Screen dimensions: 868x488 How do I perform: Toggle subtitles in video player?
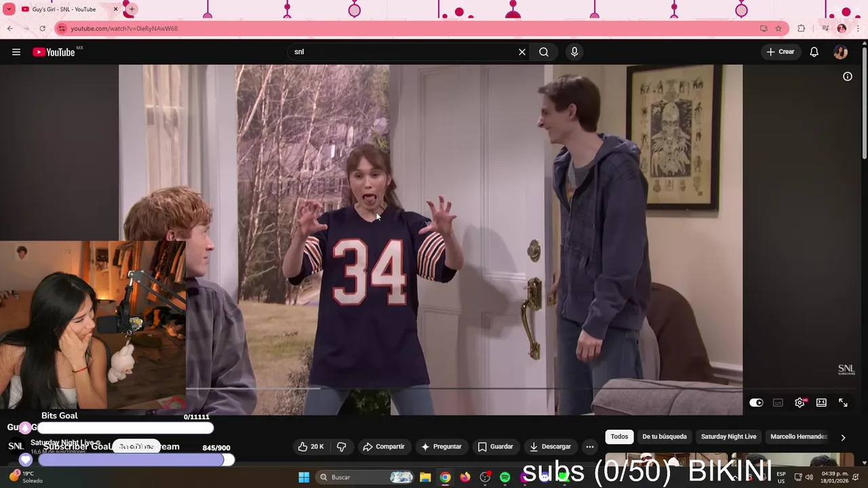tap(778, 403)
